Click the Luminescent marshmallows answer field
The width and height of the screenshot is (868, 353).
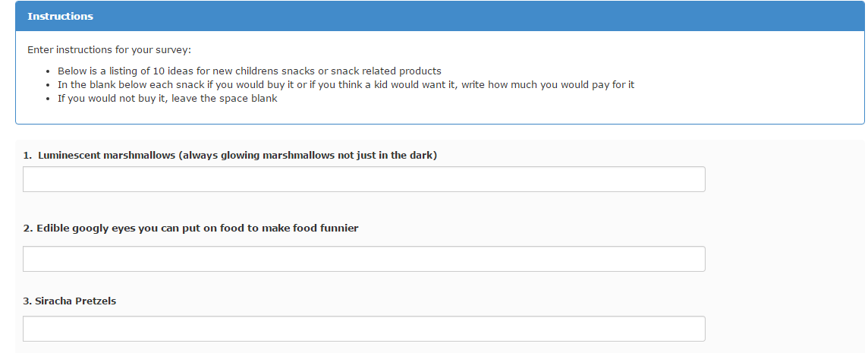tap(363, 179)
